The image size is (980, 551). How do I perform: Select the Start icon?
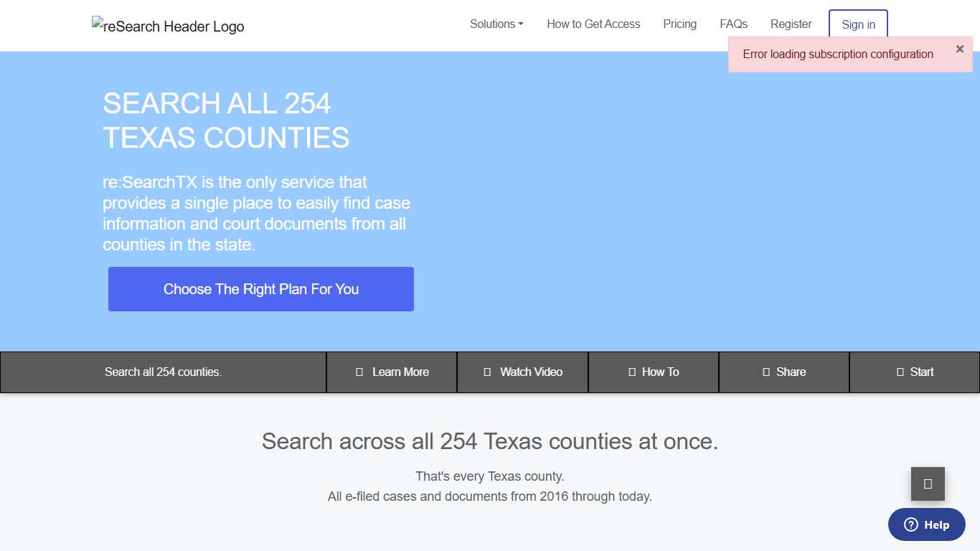point(899,372)
